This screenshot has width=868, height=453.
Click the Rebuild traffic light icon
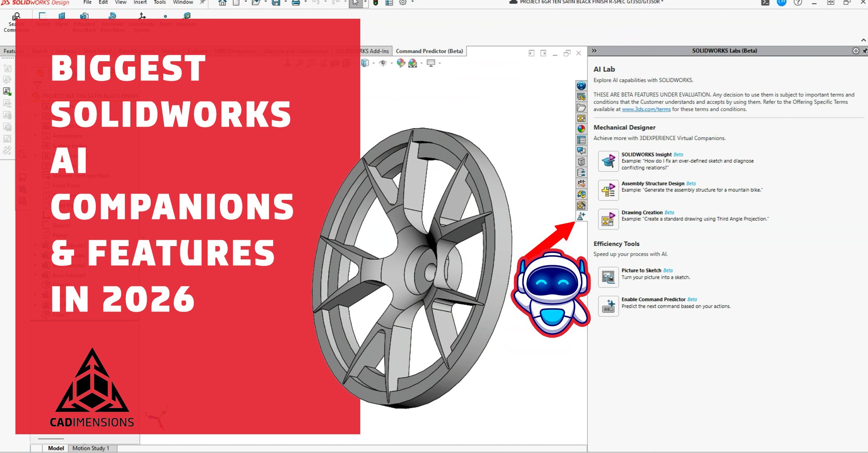coord(375,2)
